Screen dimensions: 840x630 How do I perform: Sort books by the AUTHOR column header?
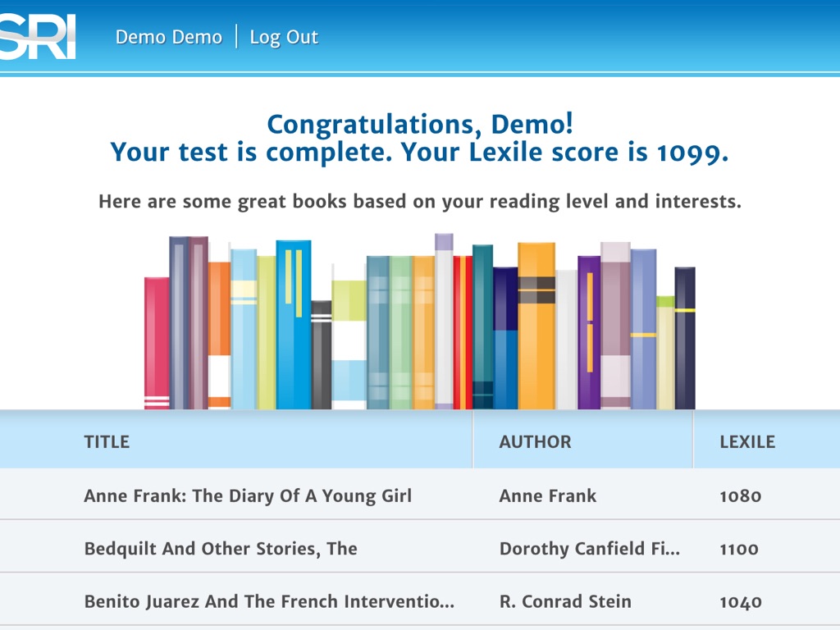[535, 441]
